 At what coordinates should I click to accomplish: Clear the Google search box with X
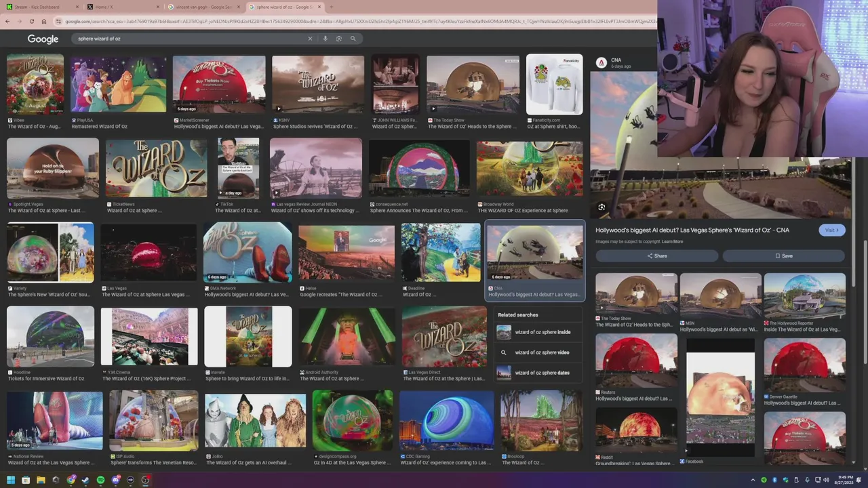[311, 39]
